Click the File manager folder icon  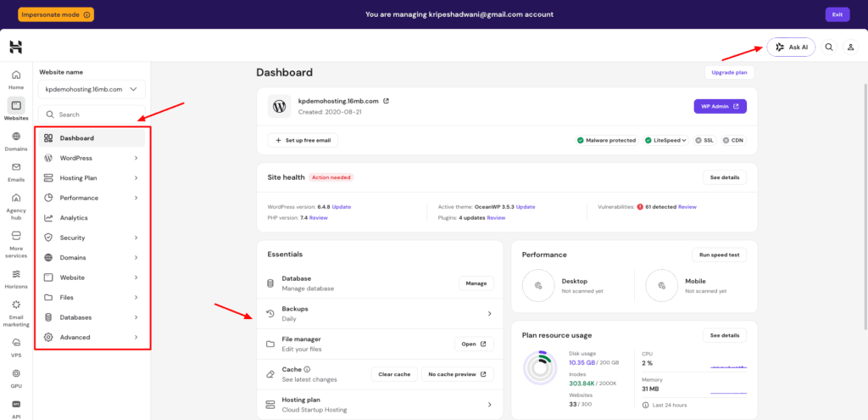point(270,344)
